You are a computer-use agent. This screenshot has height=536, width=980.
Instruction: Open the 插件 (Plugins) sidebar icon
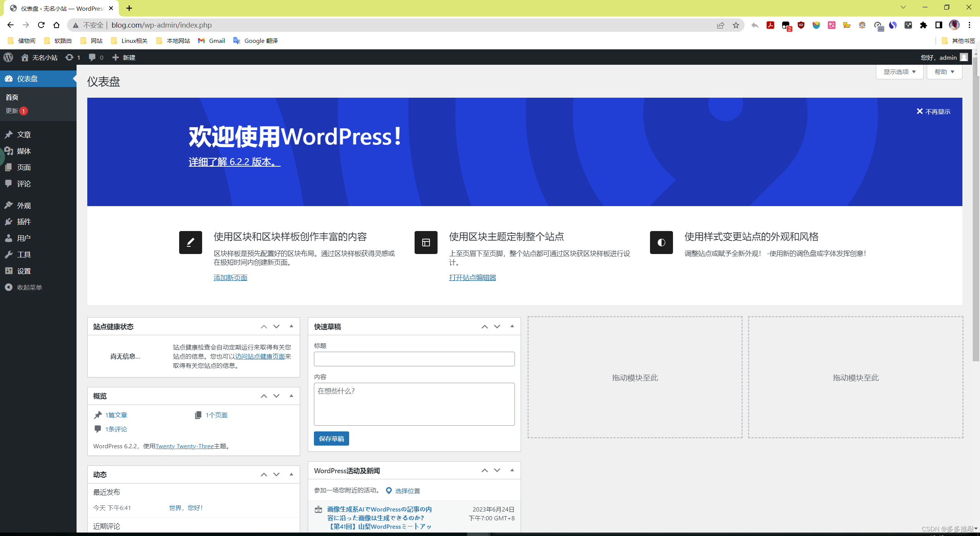coord(9,221)
